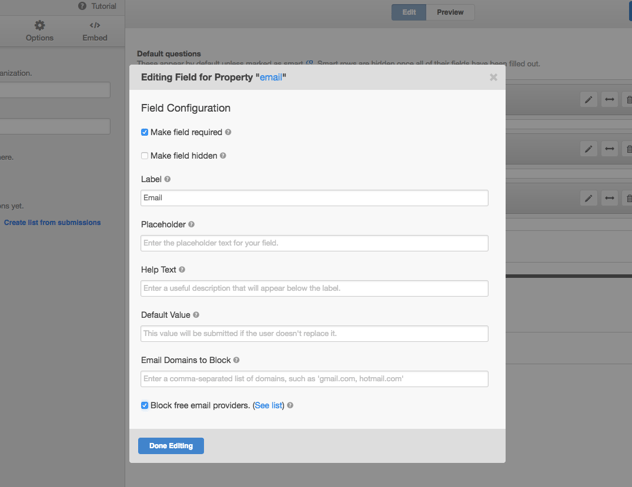
Task: Switch to the Edit tab
Action: coord(409,12)
